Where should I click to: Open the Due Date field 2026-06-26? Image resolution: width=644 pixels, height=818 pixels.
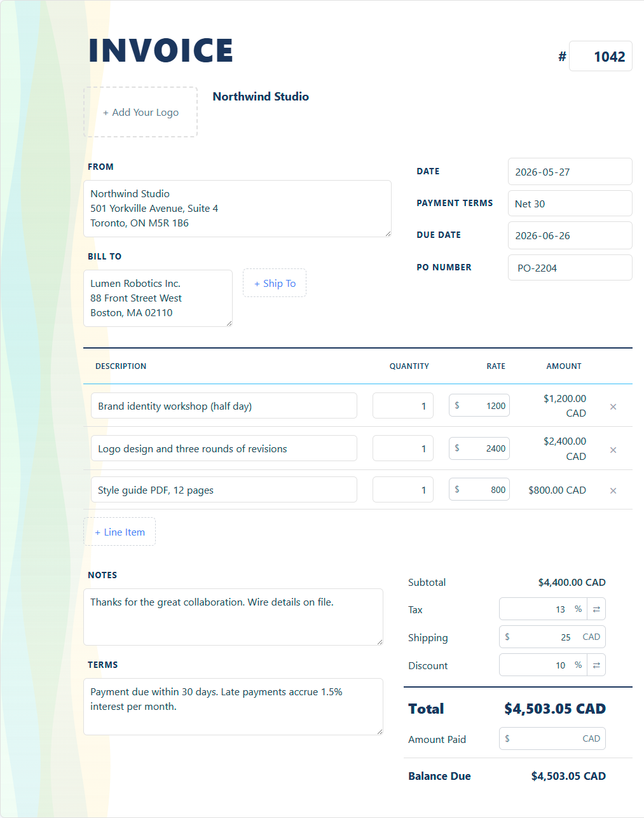[570, 235]
